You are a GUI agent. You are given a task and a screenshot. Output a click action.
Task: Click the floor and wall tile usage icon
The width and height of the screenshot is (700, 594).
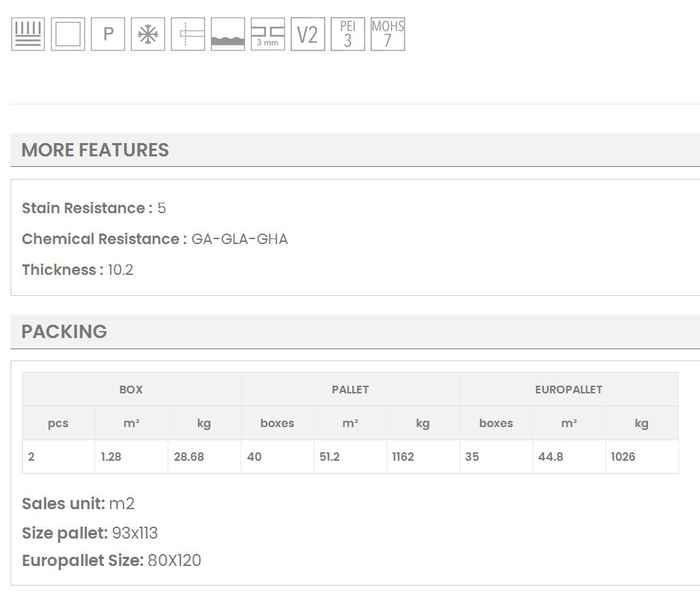28,34
